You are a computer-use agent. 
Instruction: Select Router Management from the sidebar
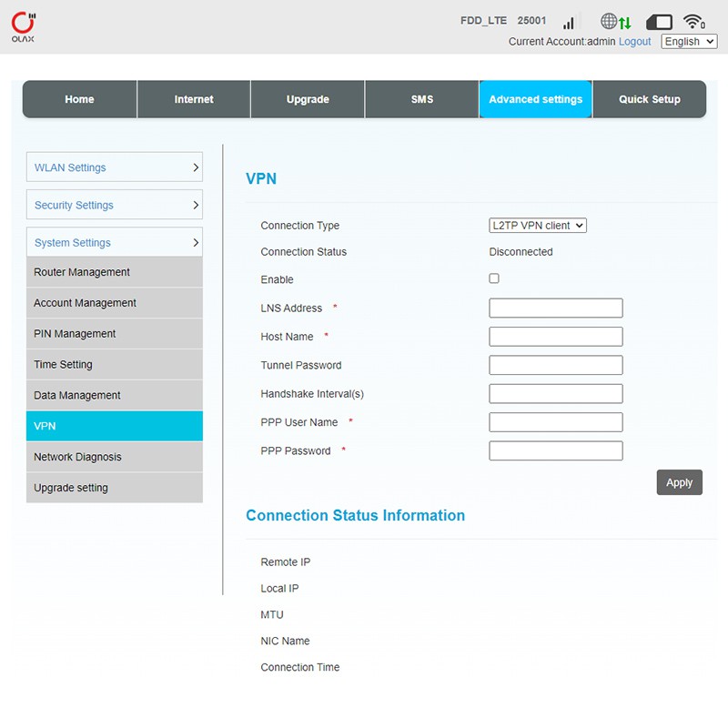coord(115,272)
